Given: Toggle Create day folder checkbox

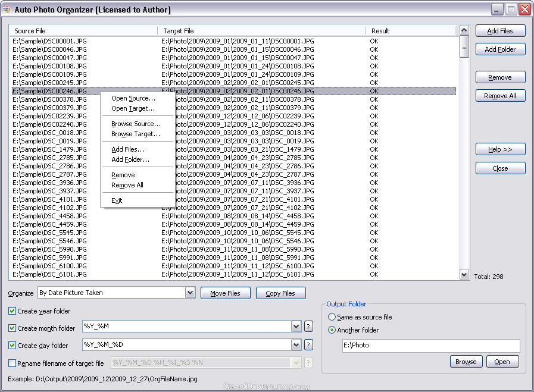Looking at the screenshot, I should point(13,346).
